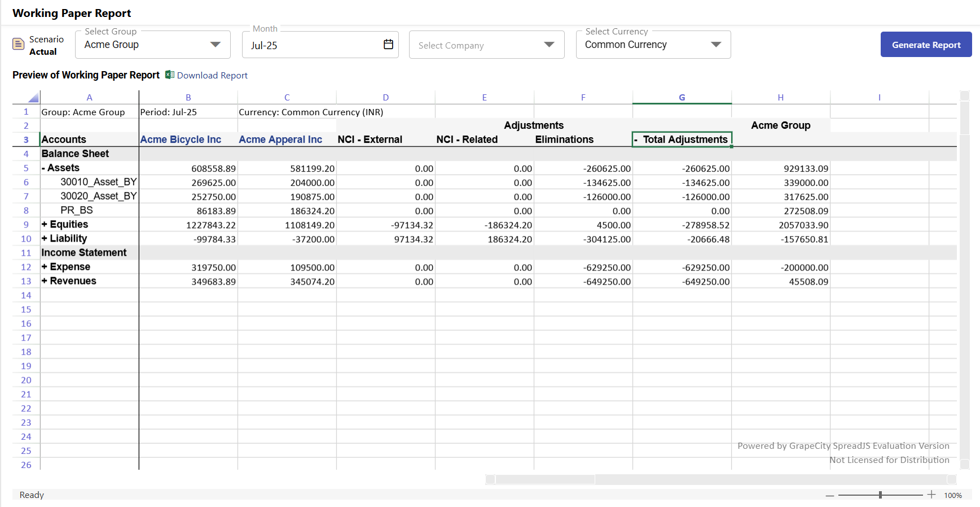The width and height of the screenshot is (980, 507).
Task: Click the Accounts header cell
Action: point(90,139)
